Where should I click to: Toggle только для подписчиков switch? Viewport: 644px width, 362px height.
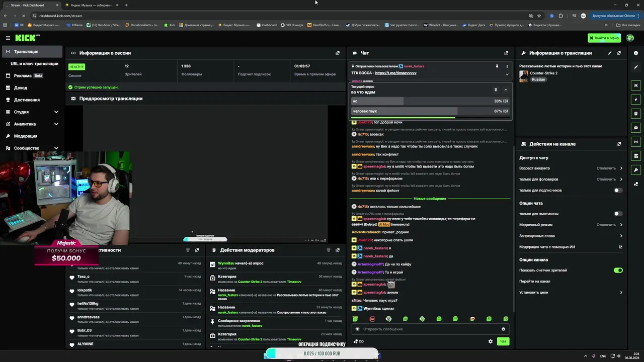pyautogui.click(x=618, y=191)
